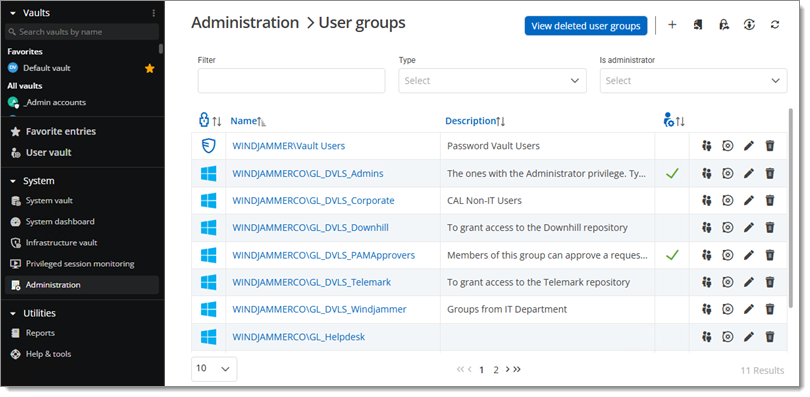Collapse the Utilities section in the sidebar
This screenshot has height=397, width=810.
(x=13, y=313)
